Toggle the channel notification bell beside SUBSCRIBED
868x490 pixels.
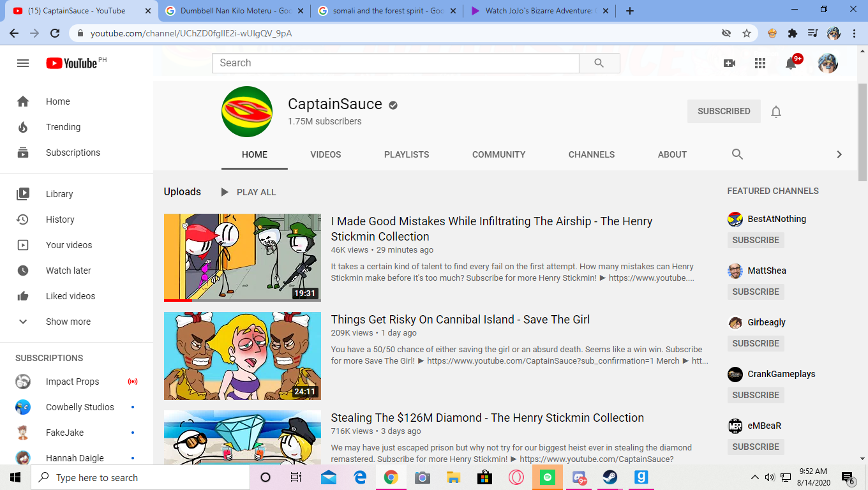(775, 111)
